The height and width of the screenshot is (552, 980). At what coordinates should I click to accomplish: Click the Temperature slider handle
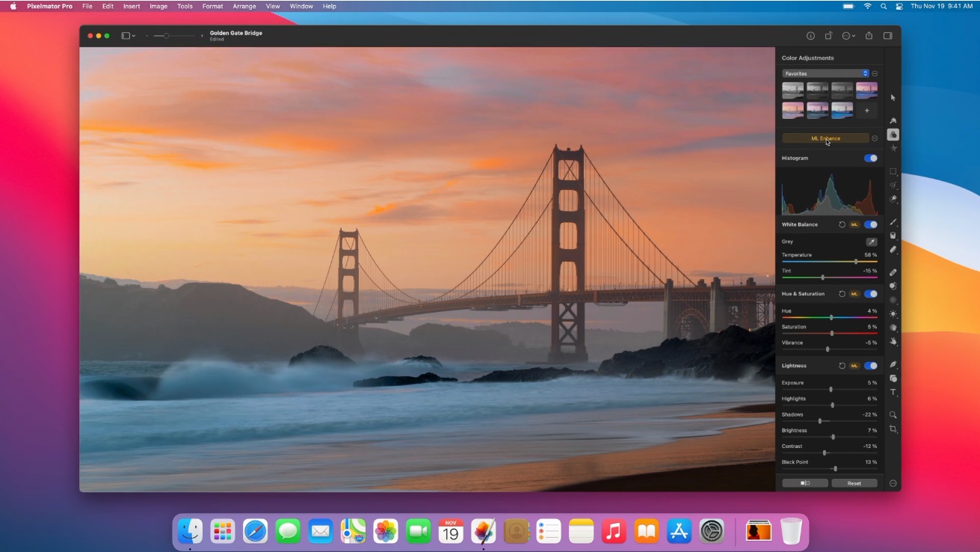click(856, 262)
